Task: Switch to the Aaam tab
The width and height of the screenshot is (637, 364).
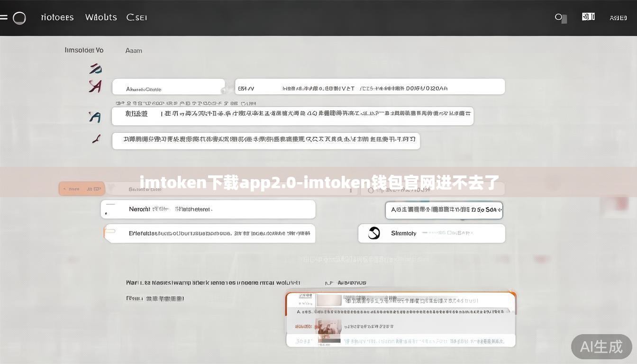Action: coord(134,51)
